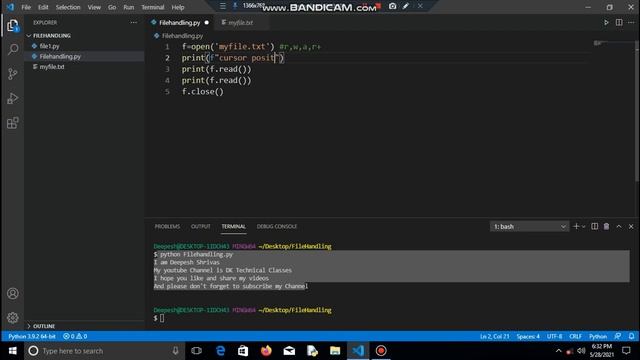Open launch profile dropdown arrow
Screen dimensions: 640x360
pos(583,227)
